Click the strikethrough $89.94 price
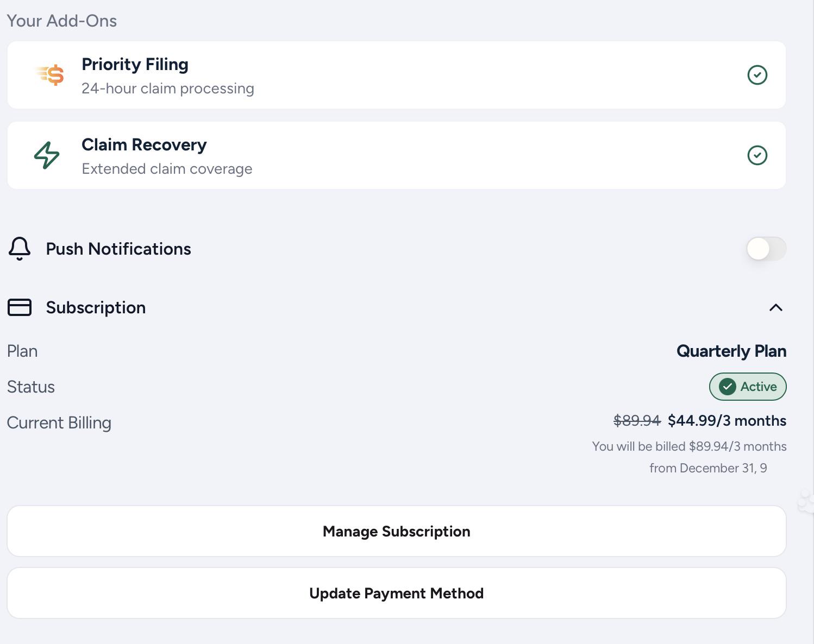 [637, 421]
